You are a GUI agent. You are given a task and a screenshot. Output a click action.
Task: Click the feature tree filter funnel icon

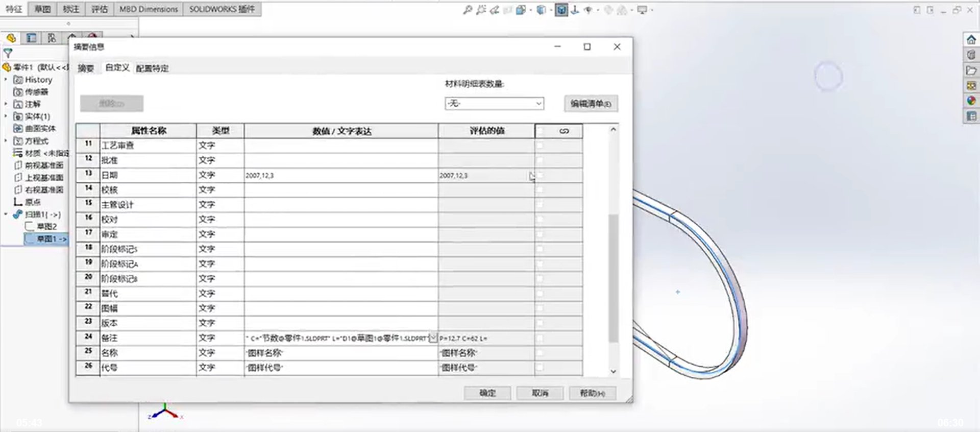tap(8, 53)
